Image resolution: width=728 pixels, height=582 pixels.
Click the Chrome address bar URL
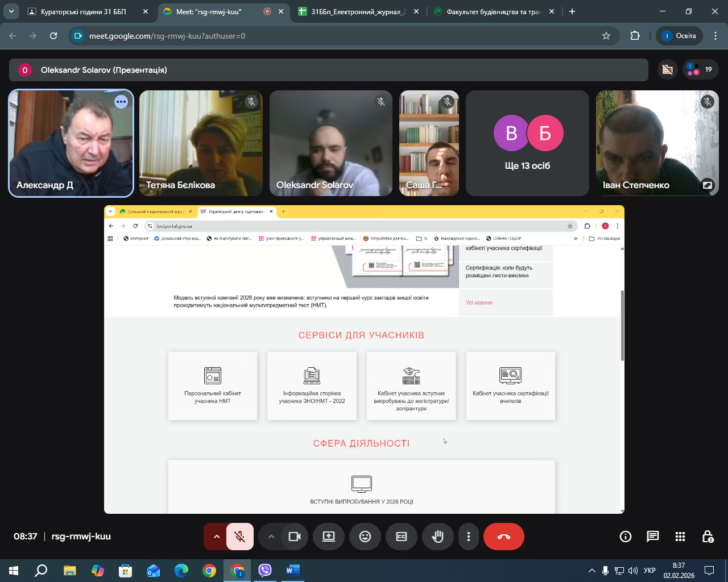167,36
